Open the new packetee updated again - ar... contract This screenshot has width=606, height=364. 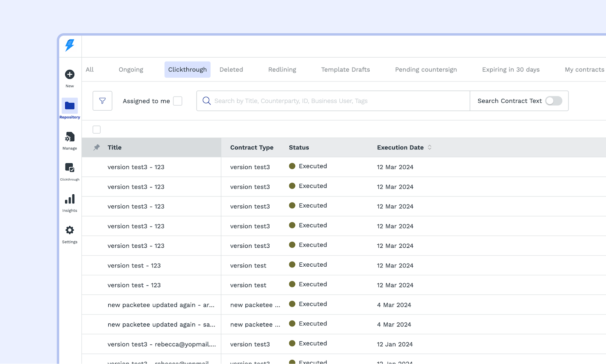tap(161, 305)
